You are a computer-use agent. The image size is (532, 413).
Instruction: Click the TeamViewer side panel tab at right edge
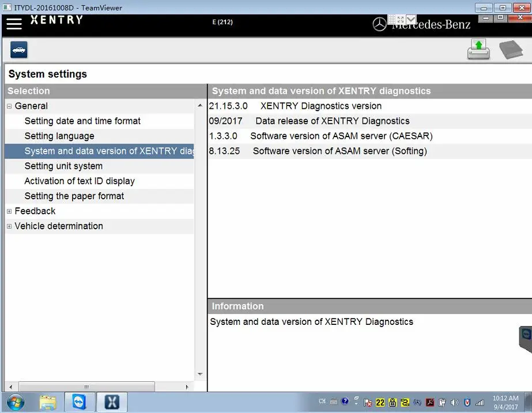tap(526, 339)
